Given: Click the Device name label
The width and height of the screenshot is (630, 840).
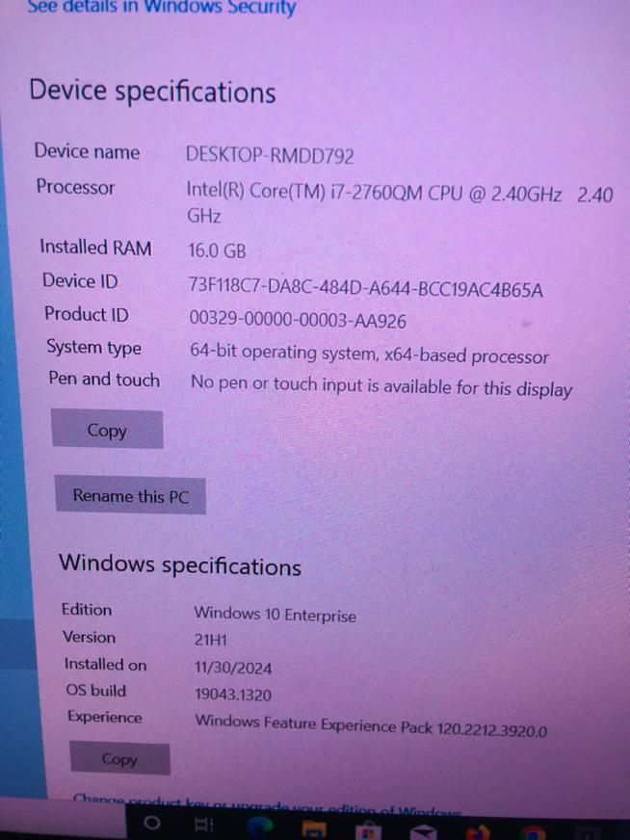Looking at the screenshot, I should 87,151.
